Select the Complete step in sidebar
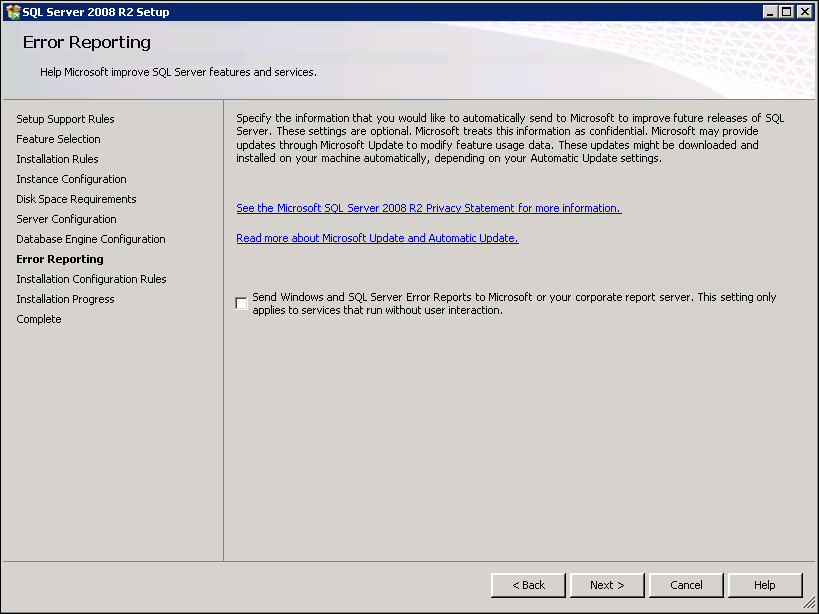This screenshot has width=819, height=614. click(x=39, y=319)
